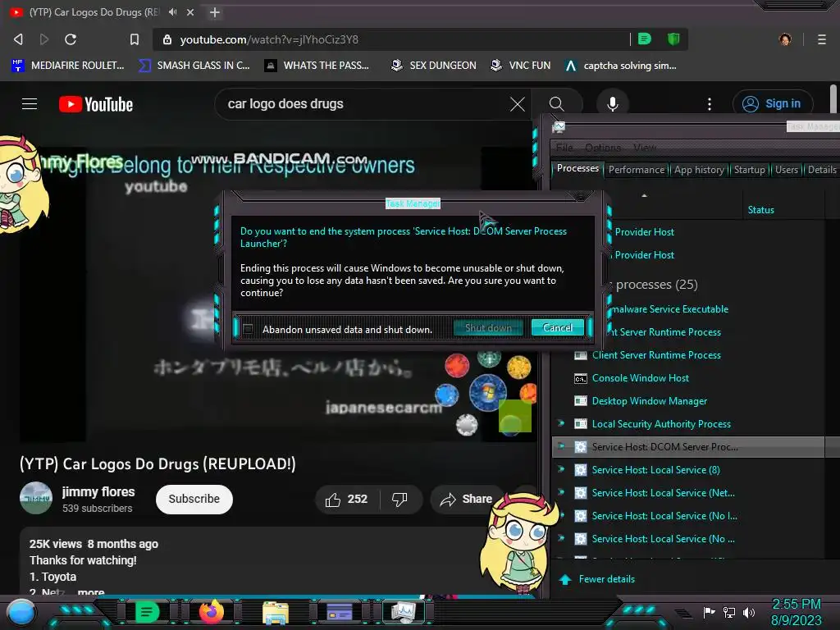The height and width of the screenshot is (630, 840).
Task: Share the video
Action: pyautogui.click(x=466, y=500)
